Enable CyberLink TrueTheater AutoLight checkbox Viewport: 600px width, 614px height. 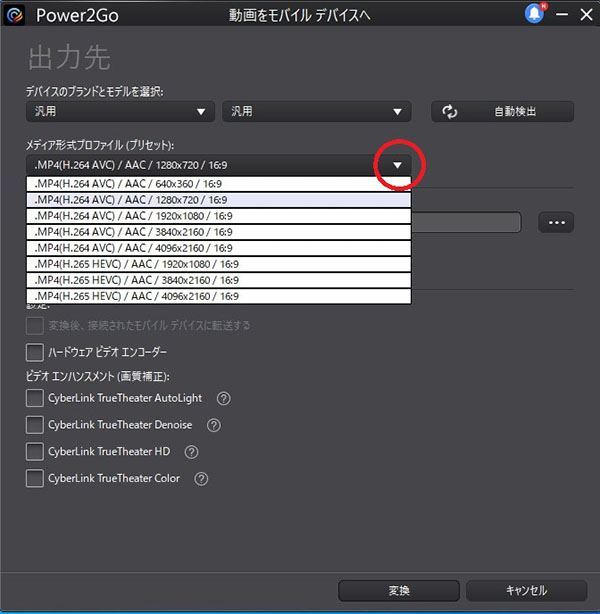35,398
